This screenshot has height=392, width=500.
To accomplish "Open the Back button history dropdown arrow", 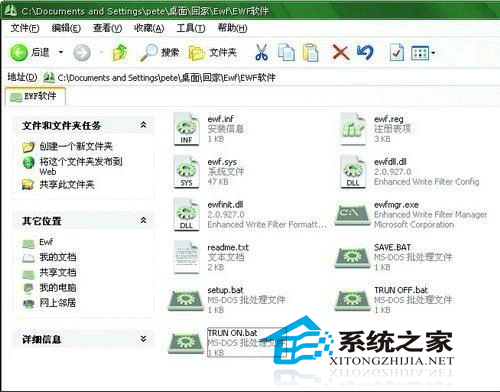I will coord(61,52).
